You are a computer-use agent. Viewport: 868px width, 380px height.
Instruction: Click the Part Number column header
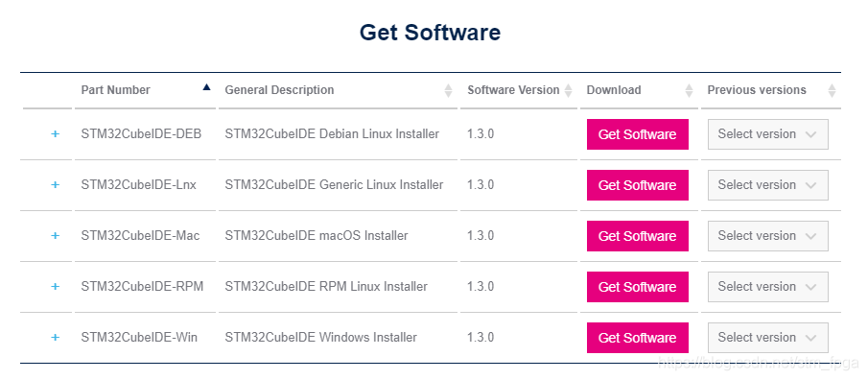(x=116, y=90)
